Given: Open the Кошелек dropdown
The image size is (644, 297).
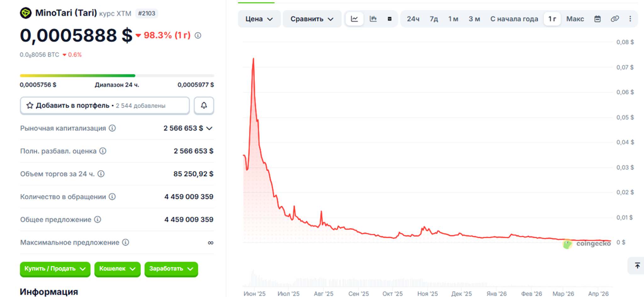Looking at the screenshot, I should click(117, 269).
